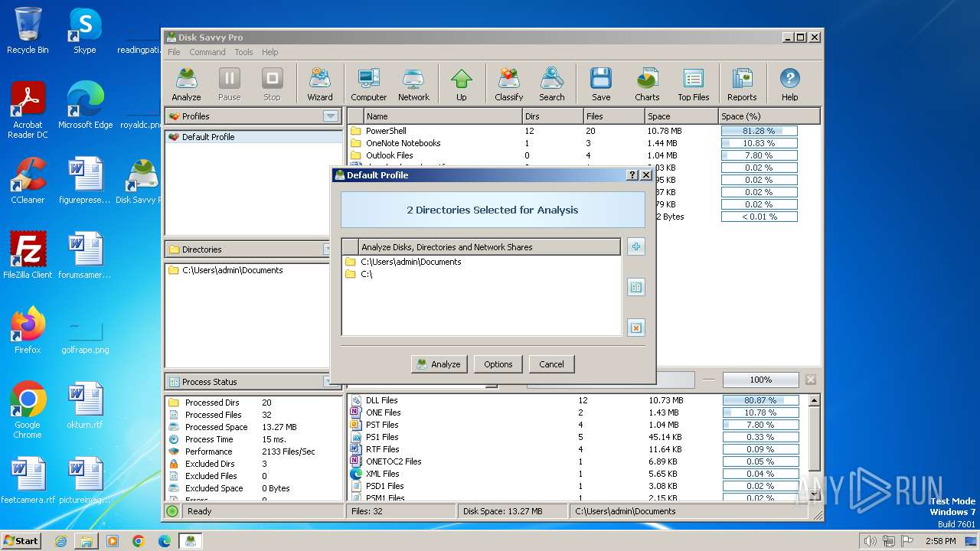The width and height of the screenshot is (980, 551).
Task: Click Chrome icon in the taskbar
Action: click(x=138, y=541)
